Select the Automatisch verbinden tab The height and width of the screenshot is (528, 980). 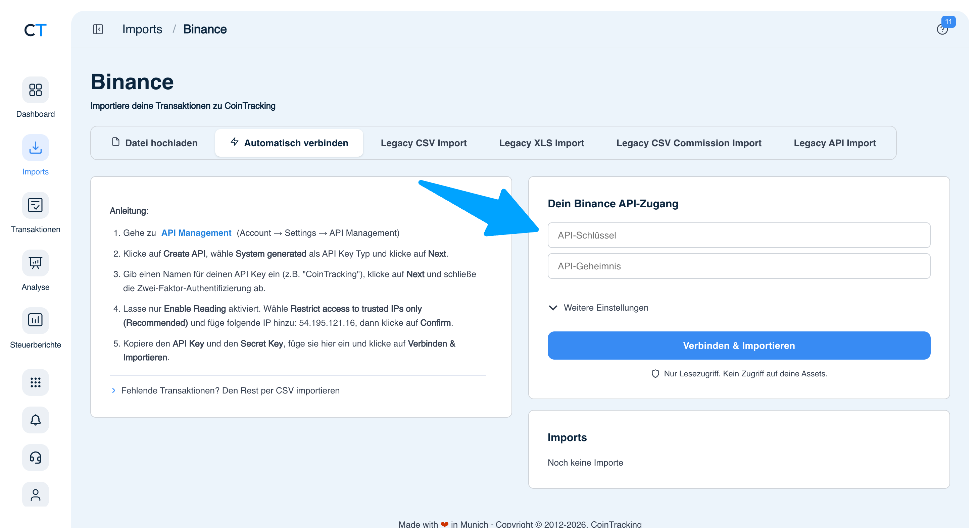(x=289, y=143)
